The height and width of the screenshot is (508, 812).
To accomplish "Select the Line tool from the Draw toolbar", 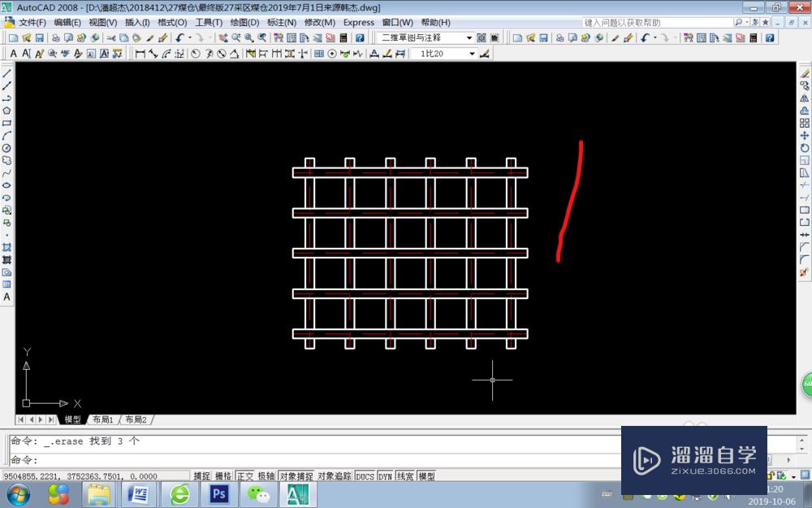I will [x=6, y=76].
